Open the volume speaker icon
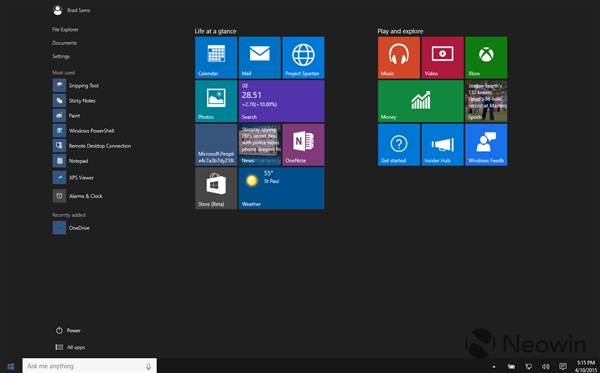This screenshot has height=373, width=600. tap(546, 366)
